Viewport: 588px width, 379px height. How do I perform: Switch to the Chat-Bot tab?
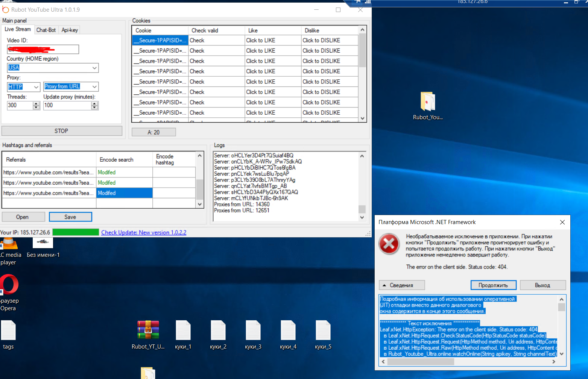pos(46,30)
